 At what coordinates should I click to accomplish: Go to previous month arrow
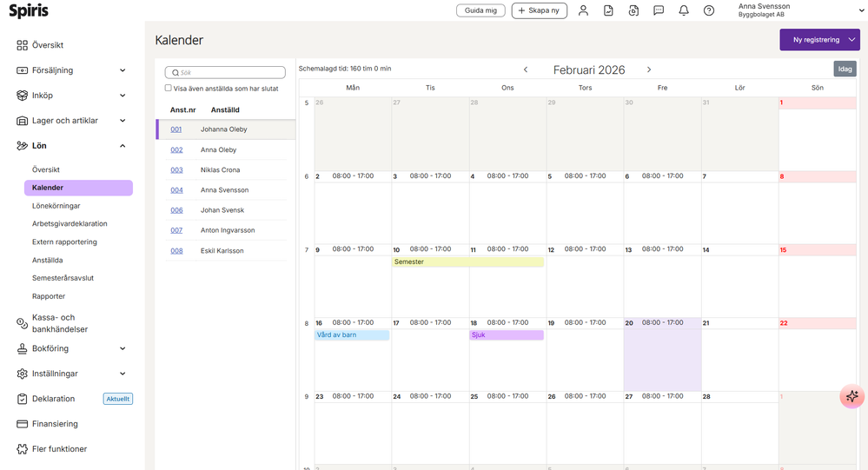pyautogui.click(x=526, y=70)
